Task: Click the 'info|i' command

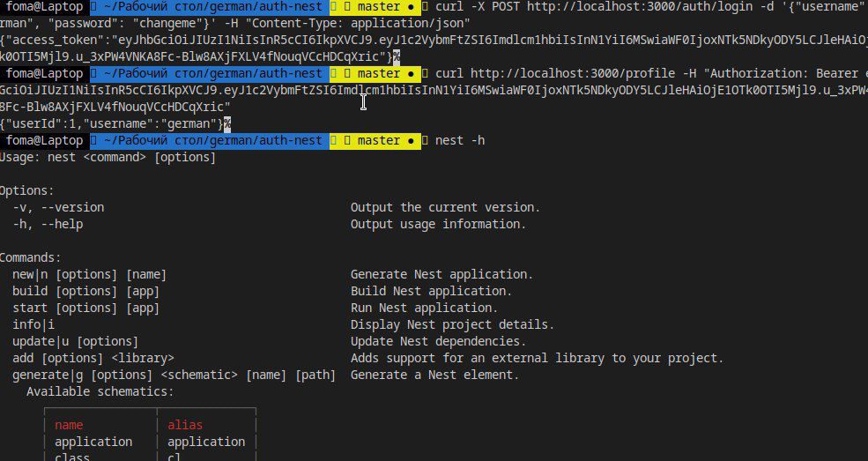Action: 33,324
